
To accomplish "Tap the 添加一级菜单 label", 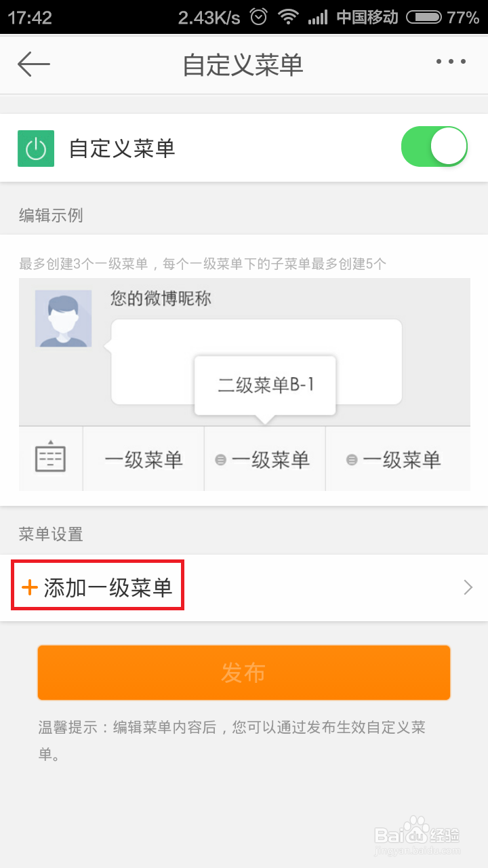I will click(x=108, y=587).
